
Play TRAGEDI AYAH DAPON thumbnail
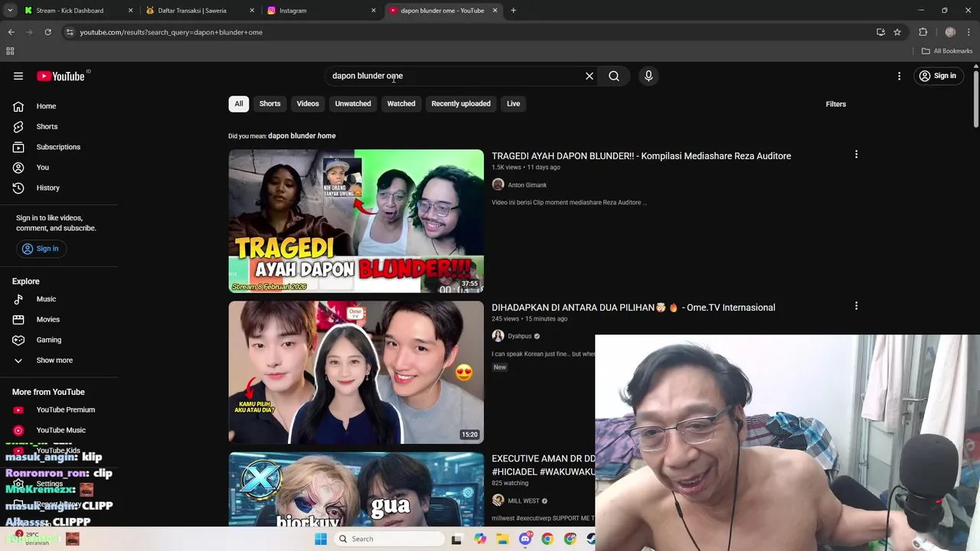356,221
